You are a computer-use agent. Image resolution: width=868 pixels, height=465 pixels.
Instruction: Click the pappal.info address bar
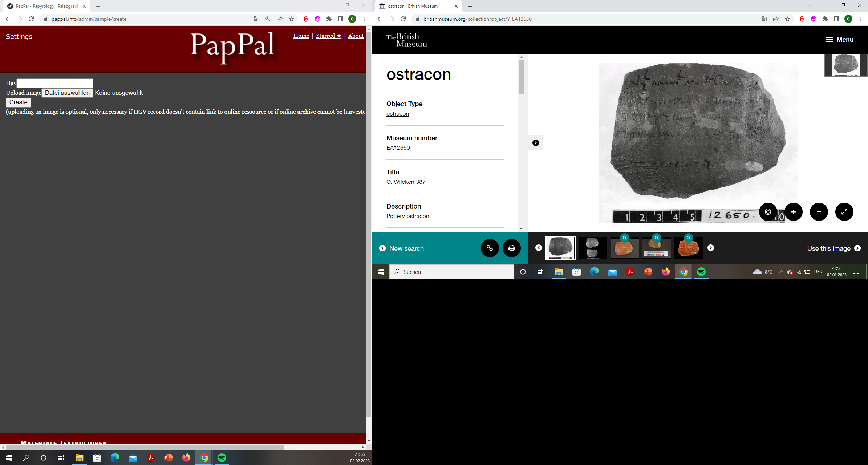point(145,19)
